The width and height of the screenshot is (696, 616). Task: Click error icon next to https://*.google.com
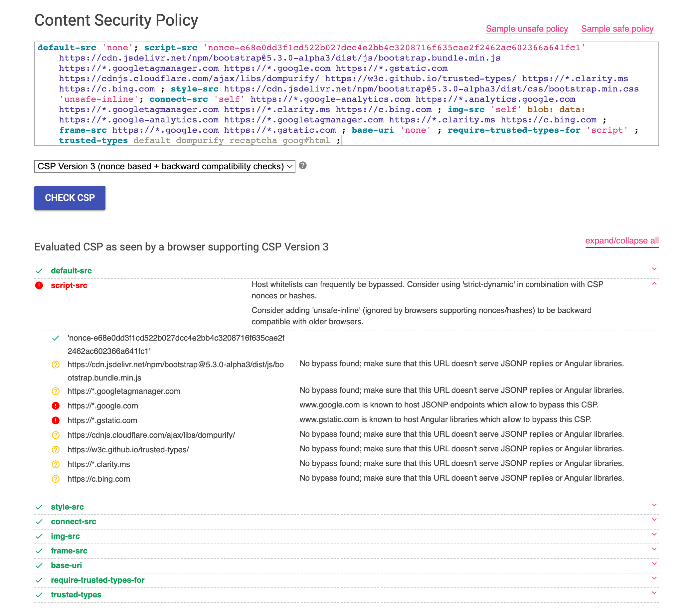(x=56, y=406)
